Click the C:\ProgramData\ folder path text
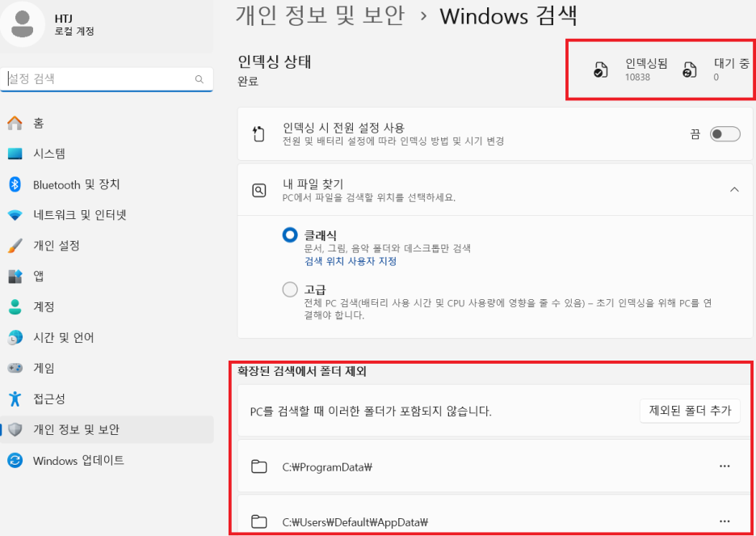The height and width of the screenshot is (536, 756). coord(328,467)
